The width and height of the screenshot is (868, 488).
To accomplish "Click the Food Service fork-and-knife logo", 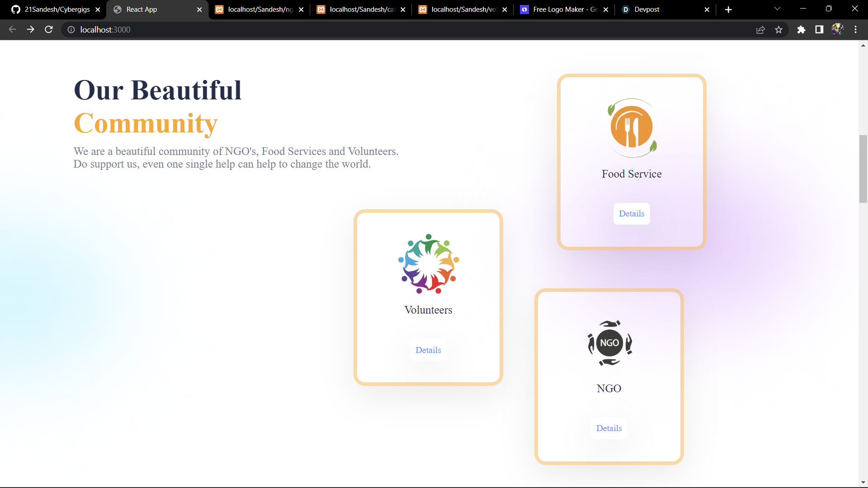I will (632, 128).
